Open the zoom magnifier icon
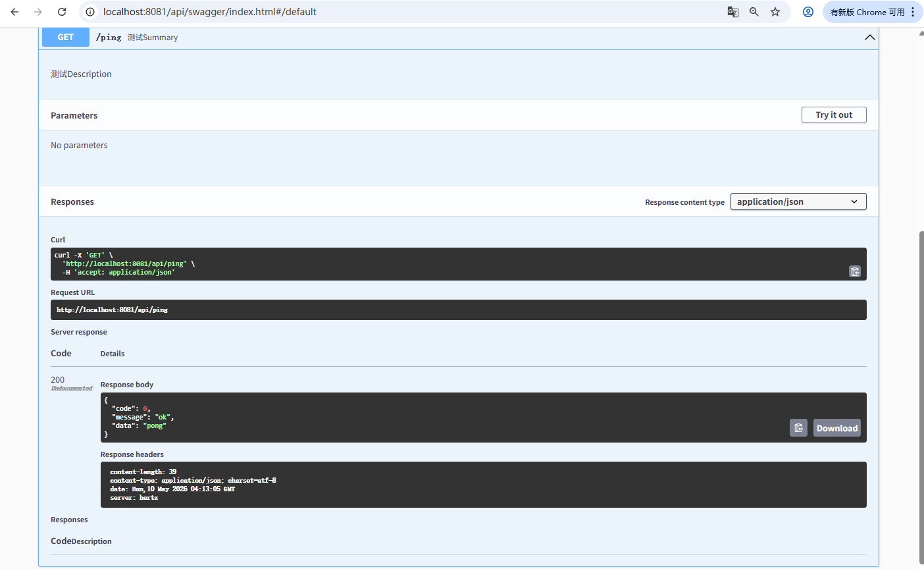Viewport: 924px width, 569px height. [x=754, y=12]
